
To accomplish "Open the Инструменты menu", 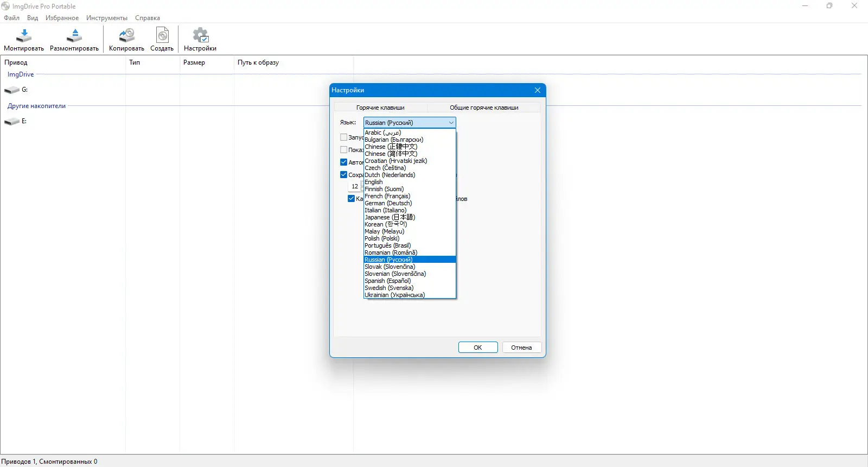I will [107, 18].
